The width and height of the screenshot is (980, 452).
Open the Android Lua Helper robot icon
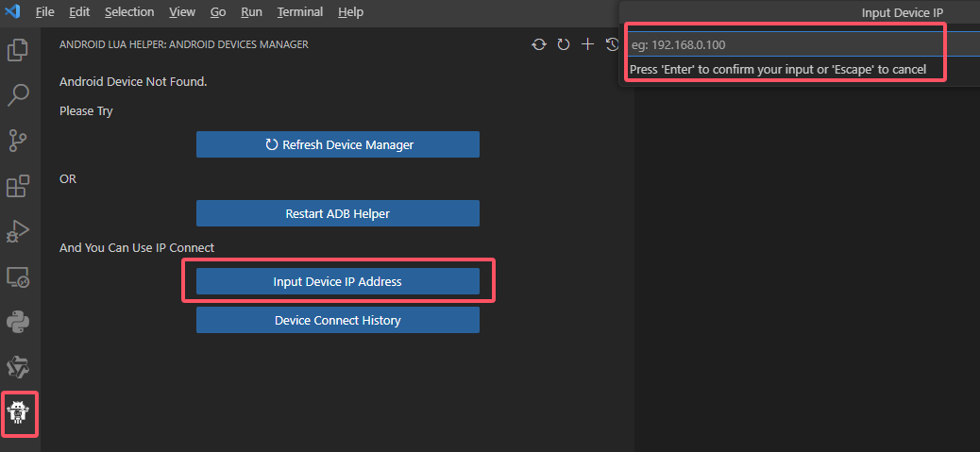(x=19, y=413)
